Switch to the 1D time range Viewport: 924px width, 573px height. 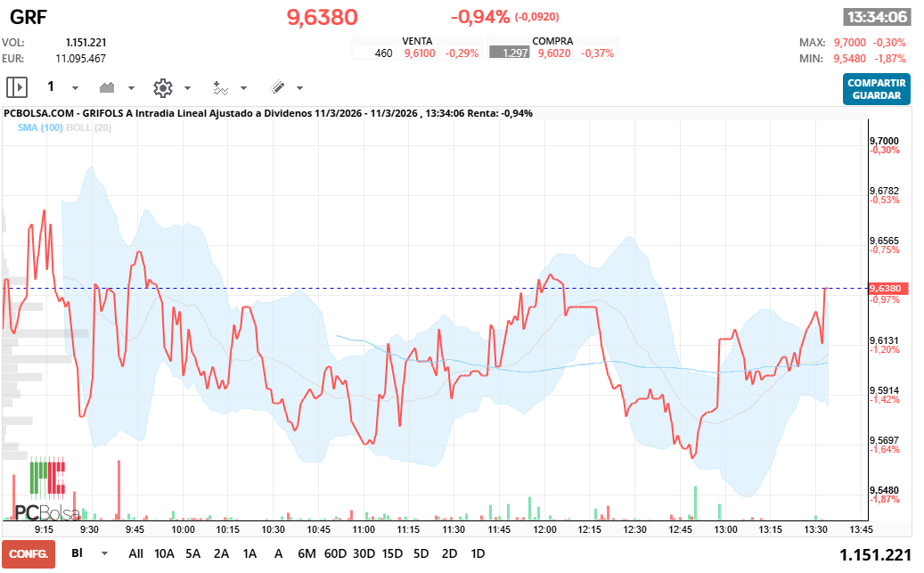pos(478,553)
